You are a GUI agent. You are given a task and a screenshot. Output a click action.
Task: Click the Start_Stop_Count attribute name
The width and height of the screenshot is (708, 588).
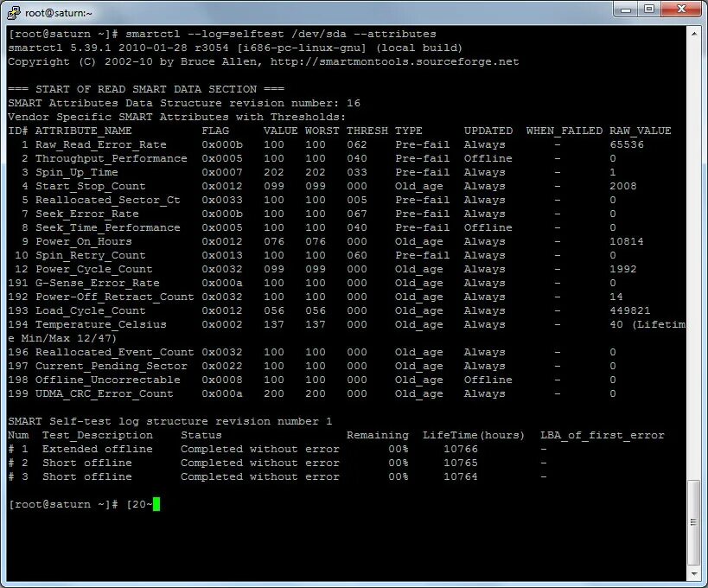click(90, 186)
